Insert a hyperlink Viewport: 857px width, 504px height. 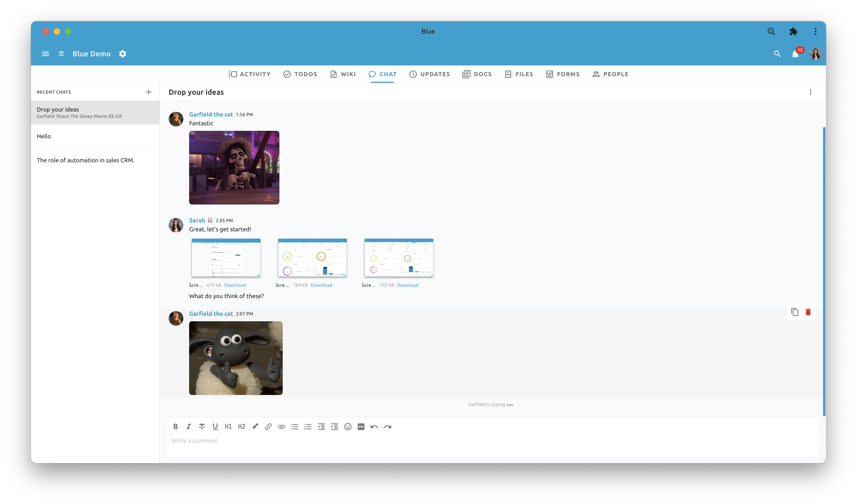pyautogui.click(x=268, y=426)
